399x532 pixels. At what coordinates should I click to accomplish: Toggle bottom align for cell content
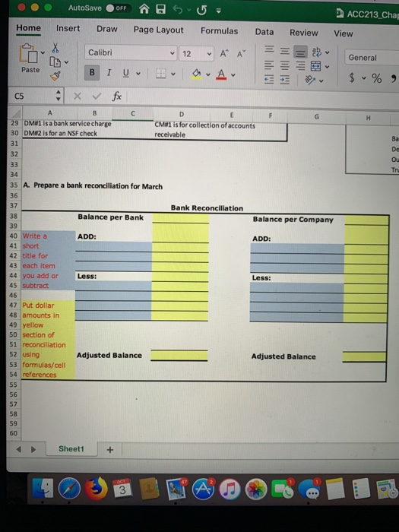coord(300,52)
